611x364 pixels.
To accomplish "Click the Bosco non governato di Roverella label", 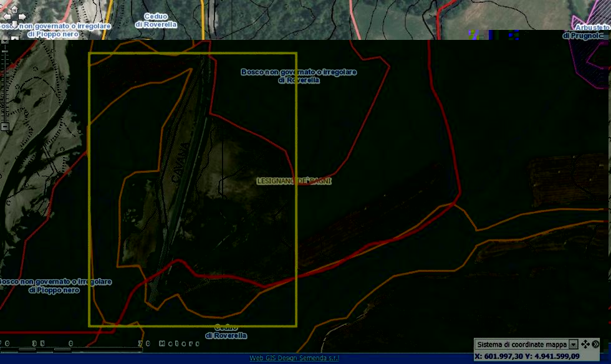I will coord(299,76).
